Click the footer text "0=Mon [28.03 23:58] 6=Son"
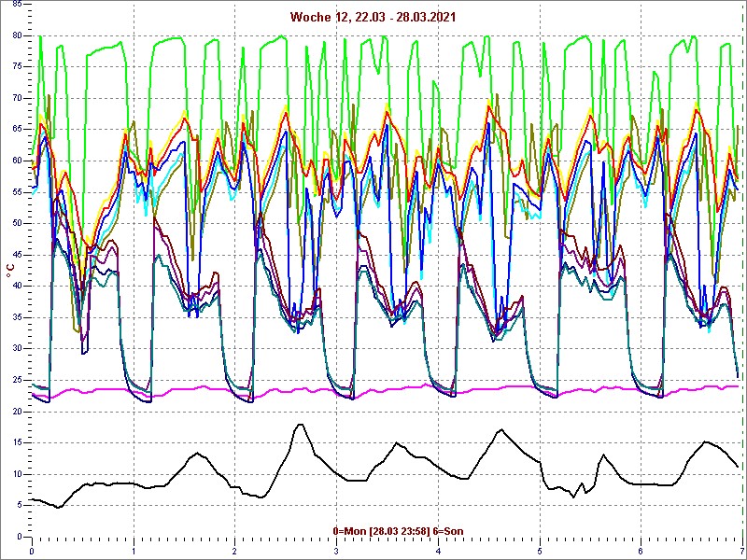Image resolution: width=747 pixels, height=560 pixels. pyautogui.click(x=398, y=531)
